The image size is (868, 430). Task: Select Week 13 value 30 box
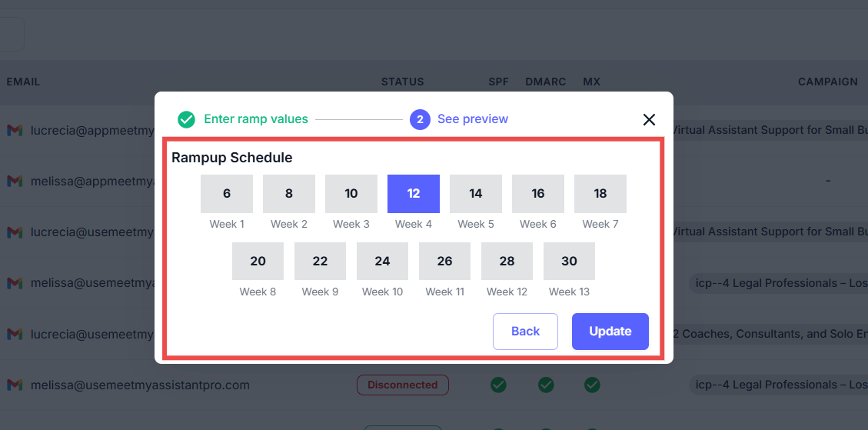coord(569,262)
